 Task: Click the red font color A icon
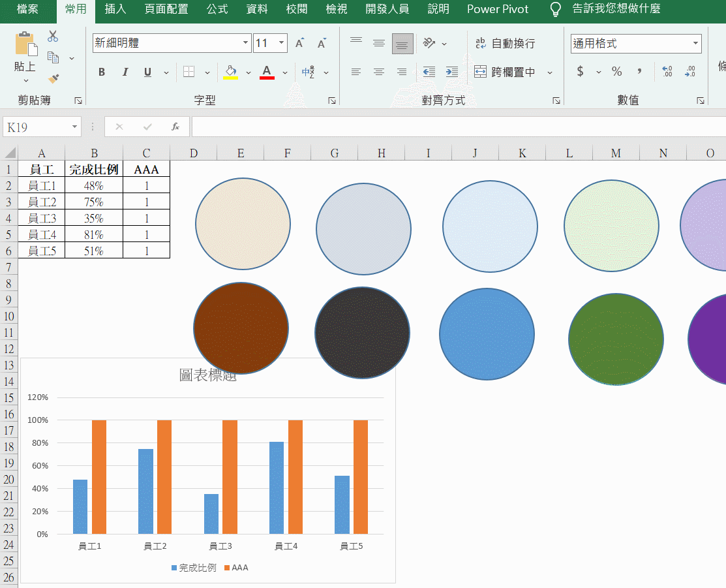click(x=267, y=72)
